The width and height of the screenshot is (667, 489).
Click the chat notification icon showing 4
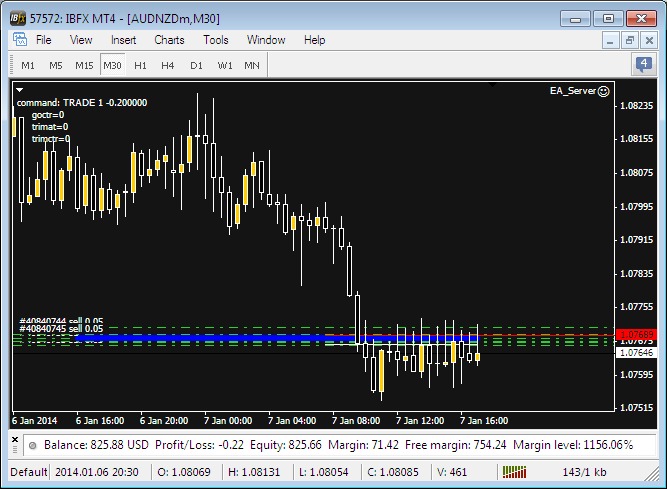click(644, 65)
